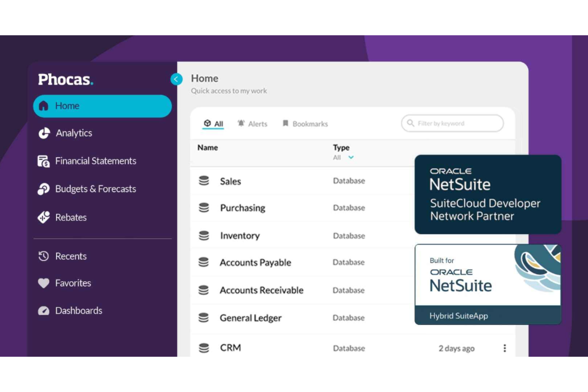Open the General Ledger database
The image size is (588, 392).
250,318
